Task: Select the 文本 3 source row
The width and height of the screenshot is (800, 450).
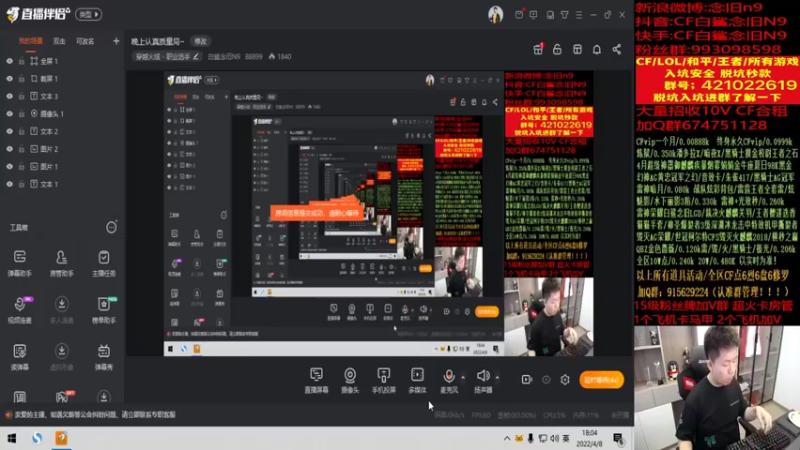Action: (x=62, y=96)
